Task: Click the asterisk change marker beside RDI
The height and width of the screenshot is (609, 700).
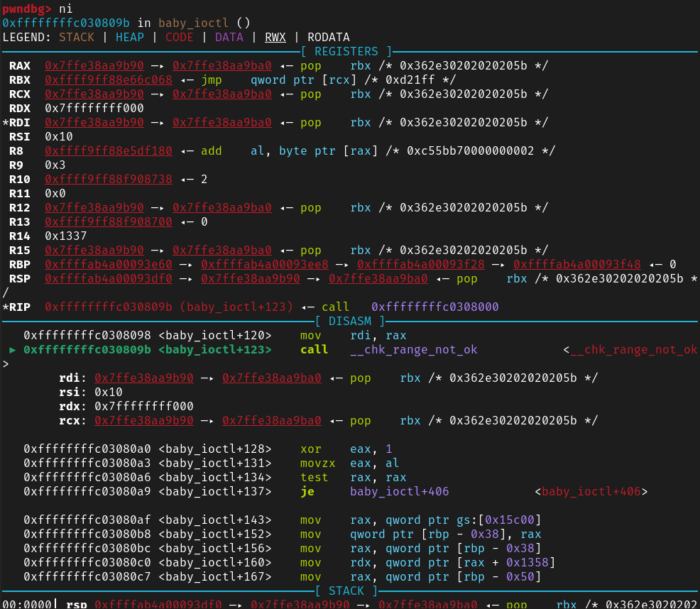Action: 6,122
